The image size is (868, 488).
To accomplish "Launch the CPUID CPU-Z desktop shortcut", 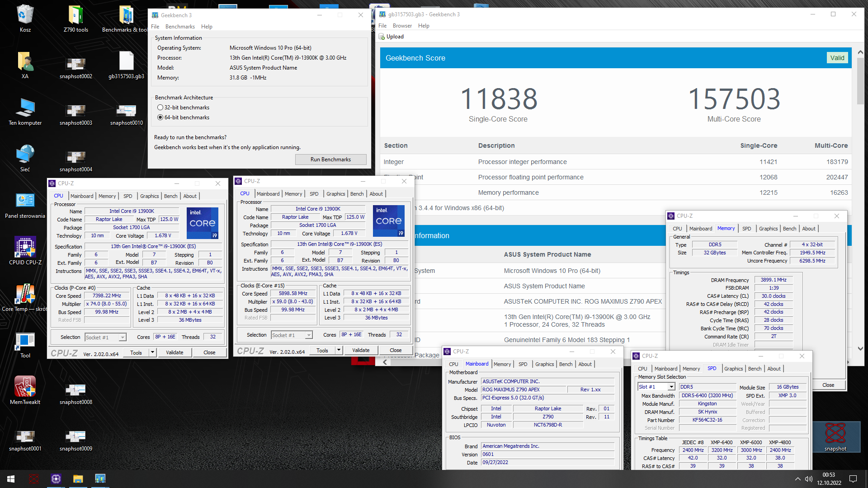I will click(25, 251).
